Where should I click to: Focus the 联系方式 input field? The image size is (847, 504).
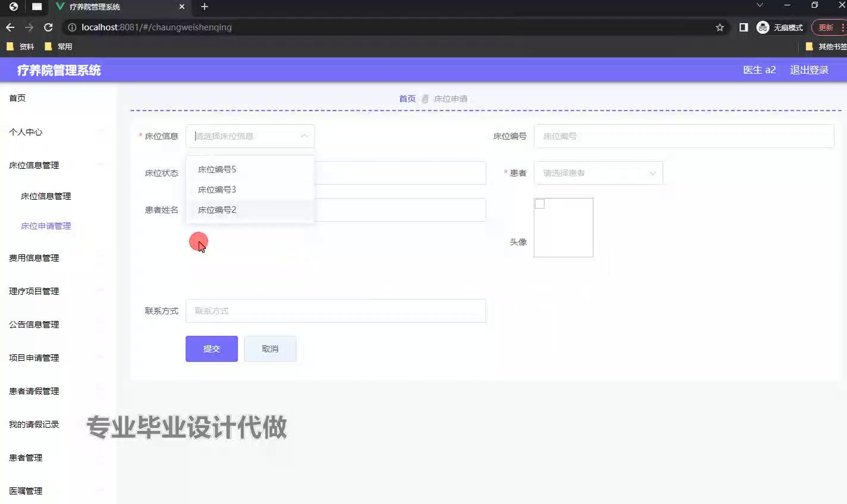335,311
